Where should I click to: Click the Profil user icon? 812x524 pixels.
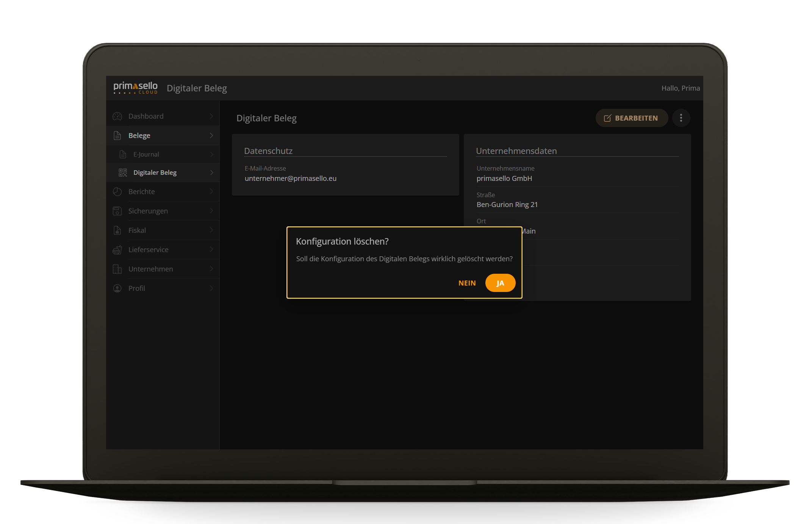(x=117, y=288)
